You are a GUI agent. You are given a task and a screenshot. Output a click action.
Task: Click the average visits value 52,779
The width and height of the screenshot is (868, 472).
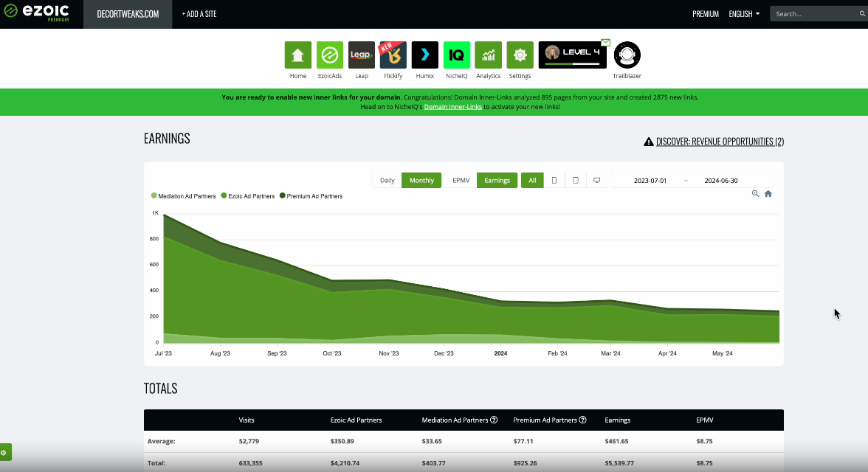(x=249, y=441)
